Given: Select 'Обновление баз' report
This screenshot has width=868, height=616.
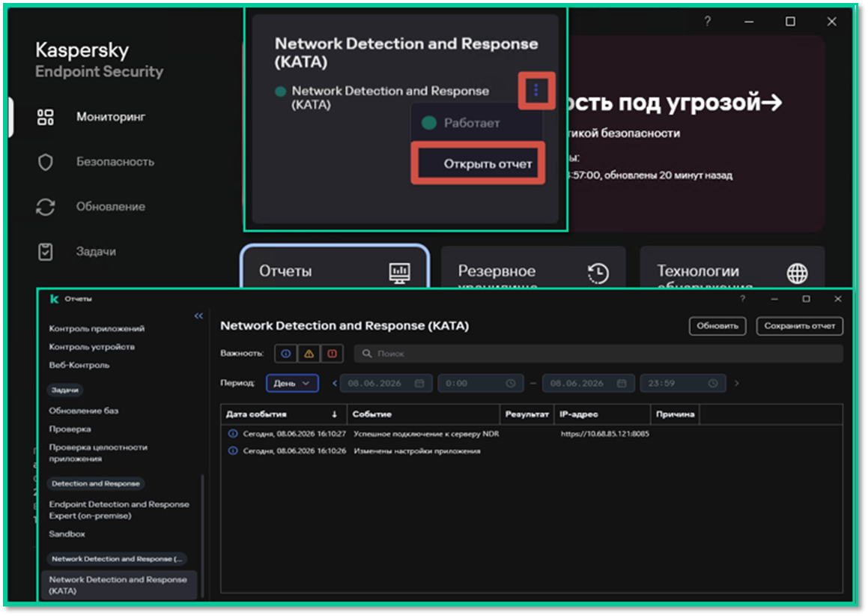Looking at the screenshot, I should pos(84,411).
